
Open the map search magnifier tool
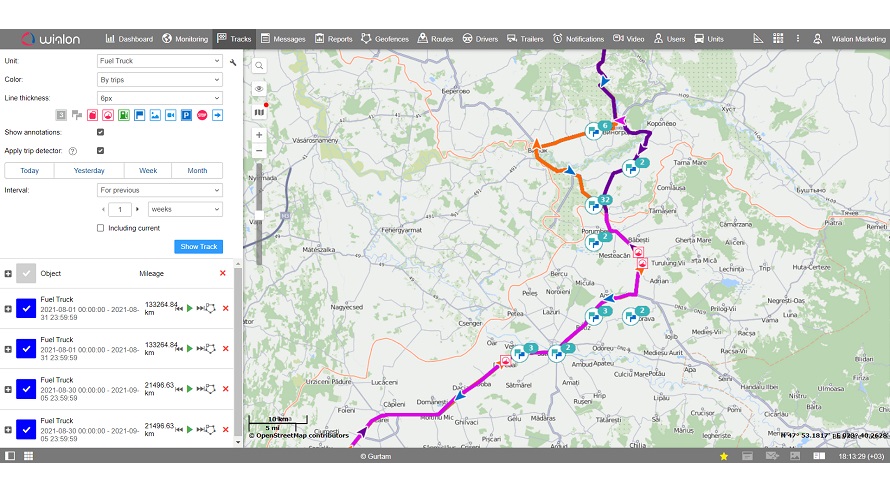click(x=259, y=66)
